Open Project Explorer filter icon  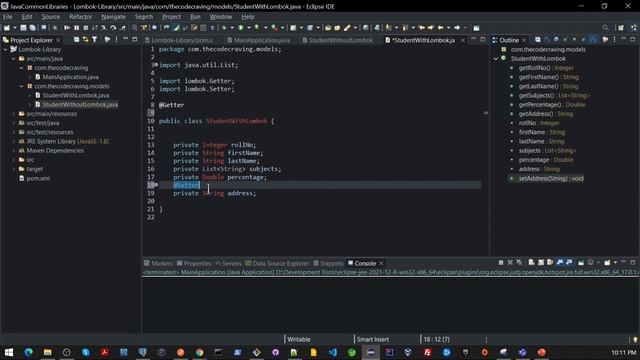pyautogui.click(x=94, y=40)
